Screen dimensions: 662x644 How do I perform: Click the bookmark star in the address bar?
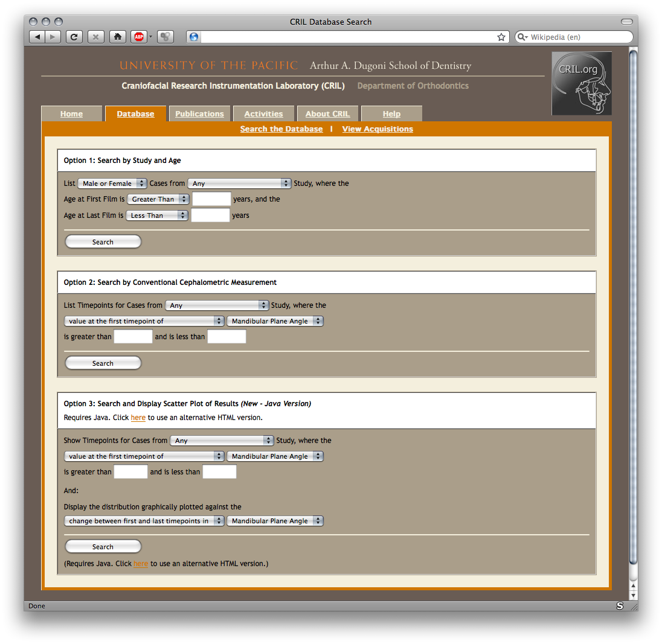point(501,37)
